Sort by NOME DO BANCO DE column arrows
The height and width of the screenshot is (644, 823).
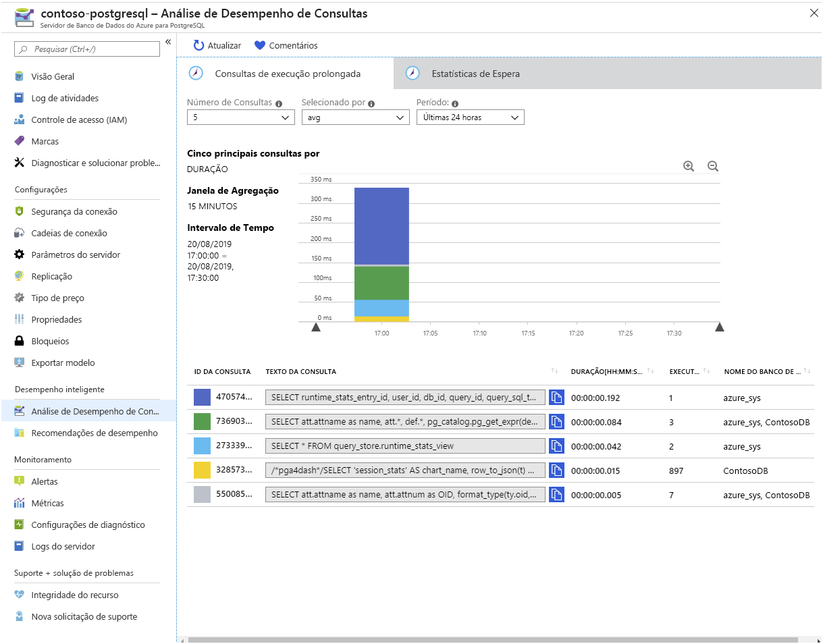[x=807, y=371]
